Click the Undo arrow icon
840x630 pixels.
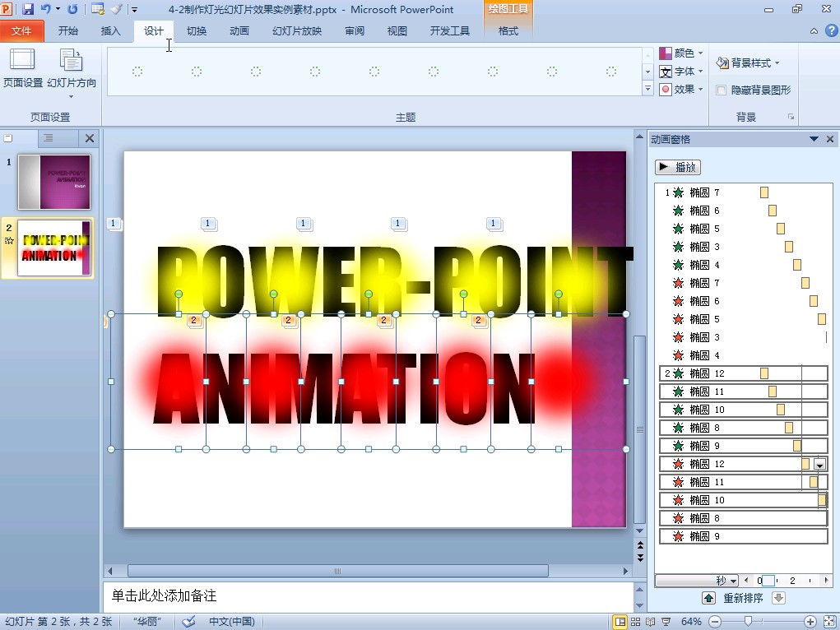click(45, 9)
